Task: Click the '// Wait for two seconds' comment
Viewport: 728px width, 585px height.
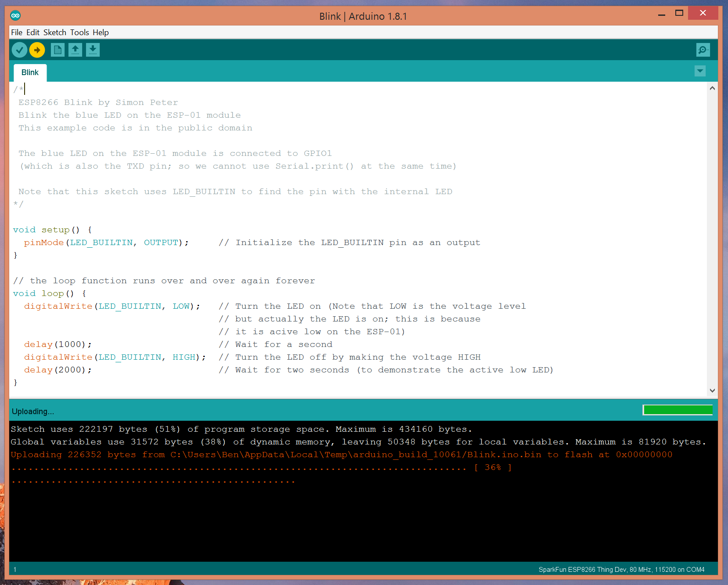Action: (x=386, y=370)
